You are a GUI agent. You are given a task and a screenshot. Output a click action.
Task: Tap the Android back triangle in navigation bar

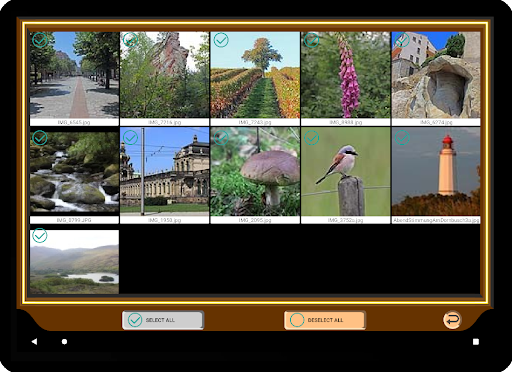[34, 341]
